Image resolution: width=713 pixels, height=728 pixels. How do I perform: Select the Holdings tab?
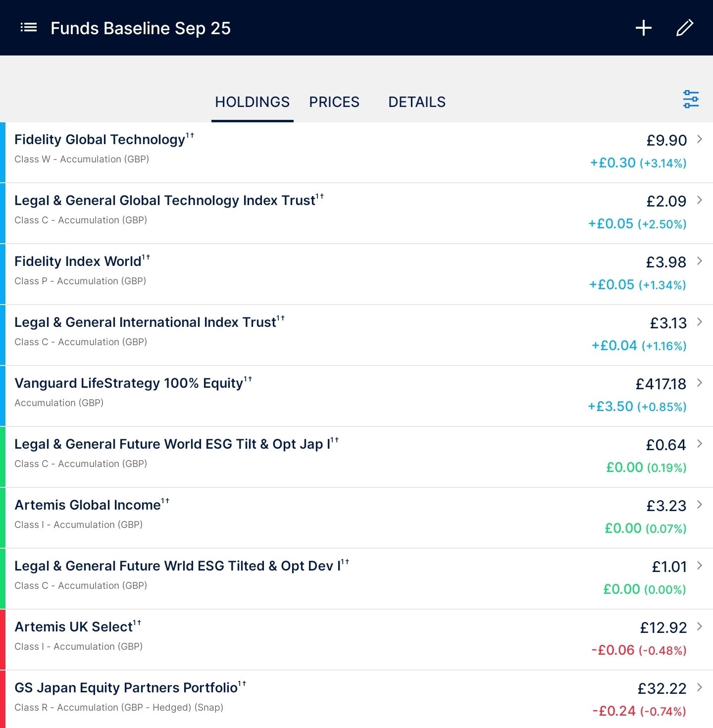pos(252,102)
